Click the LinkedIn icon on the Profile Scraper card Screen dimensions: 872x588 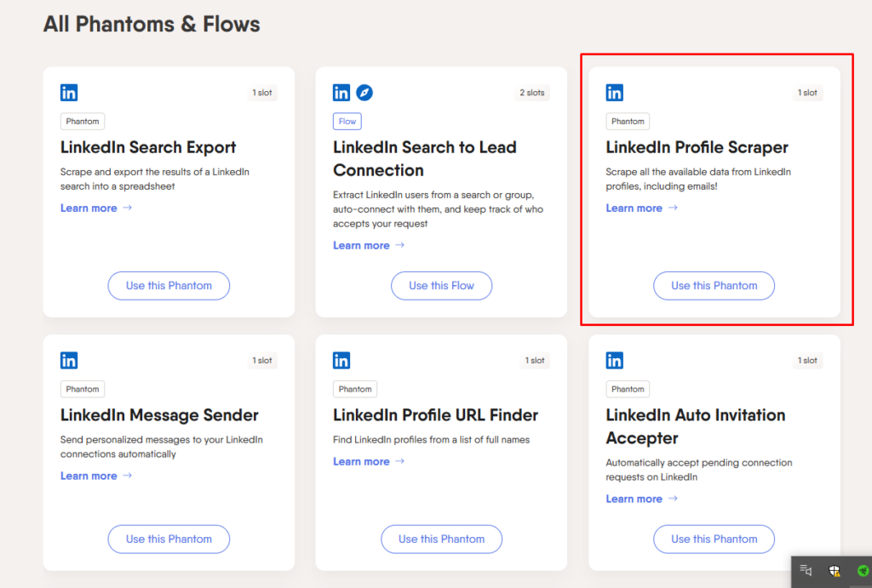tap(614, 93)
